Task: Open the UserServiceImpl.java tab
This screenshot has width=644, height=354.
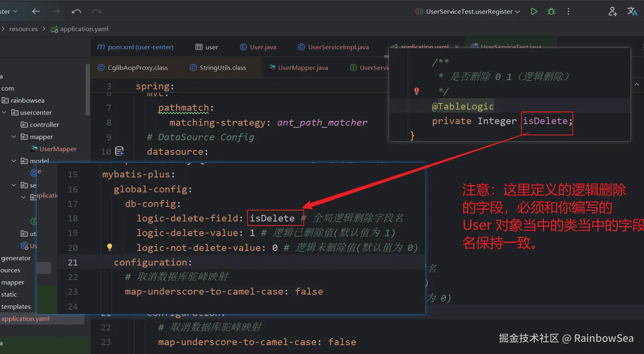Action: click(x=334, y=47)
